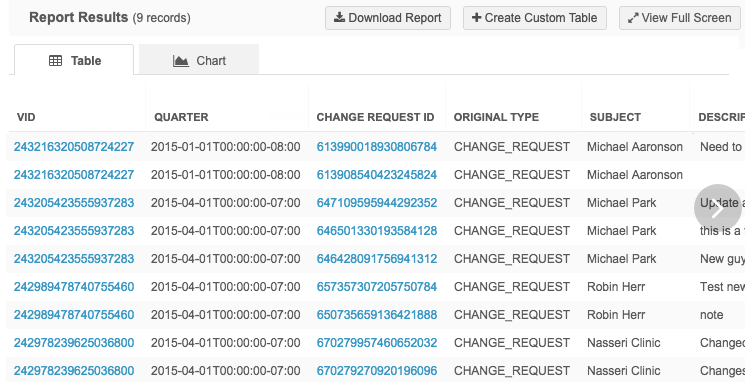Click the VID column header
745x382 pixels.
coord(26,117)
